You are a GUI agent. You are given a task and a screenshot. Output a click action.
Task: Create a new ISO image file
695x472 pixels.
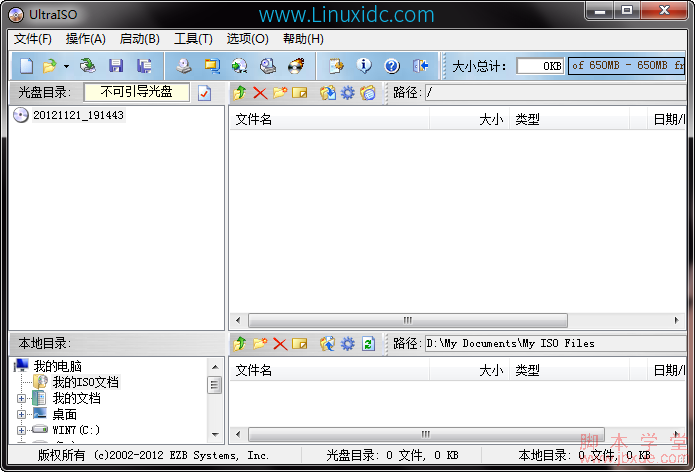27,66
